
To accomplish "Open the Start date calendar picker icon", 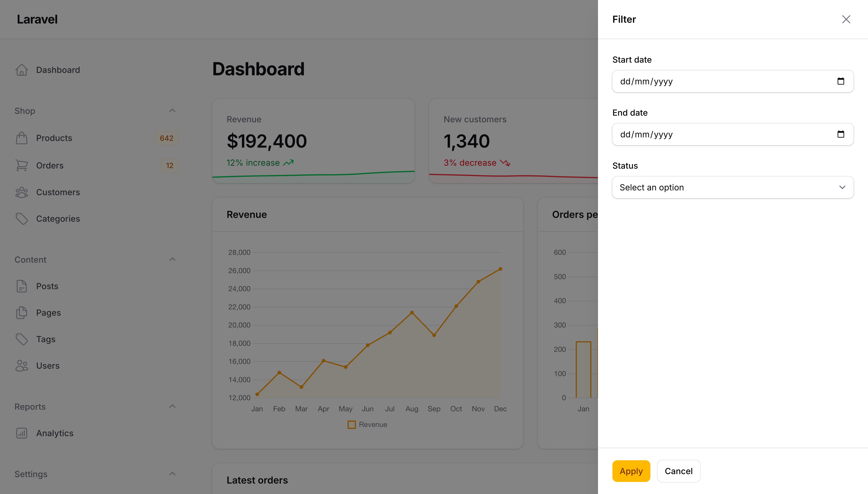I will click(840, 81).
